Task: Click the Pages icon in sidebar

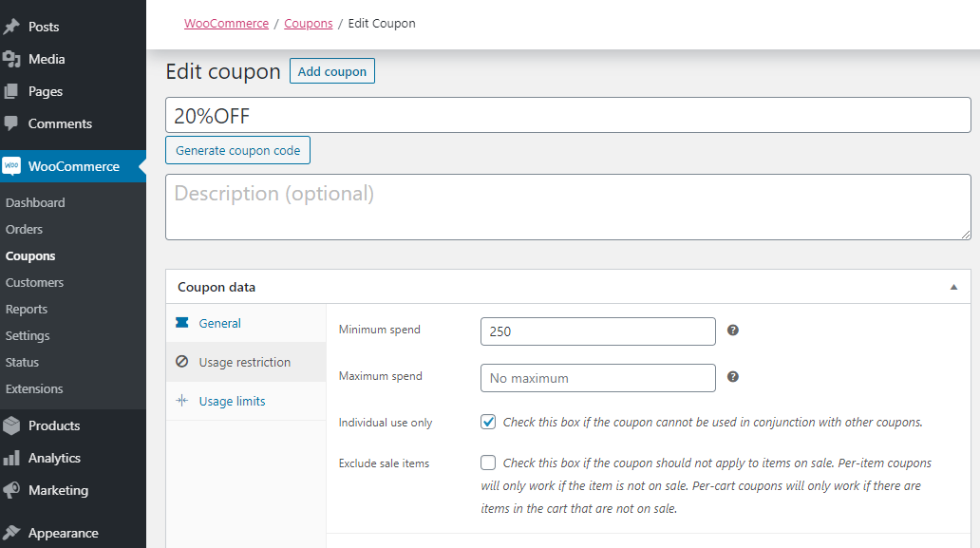Action: coord(11,91)
